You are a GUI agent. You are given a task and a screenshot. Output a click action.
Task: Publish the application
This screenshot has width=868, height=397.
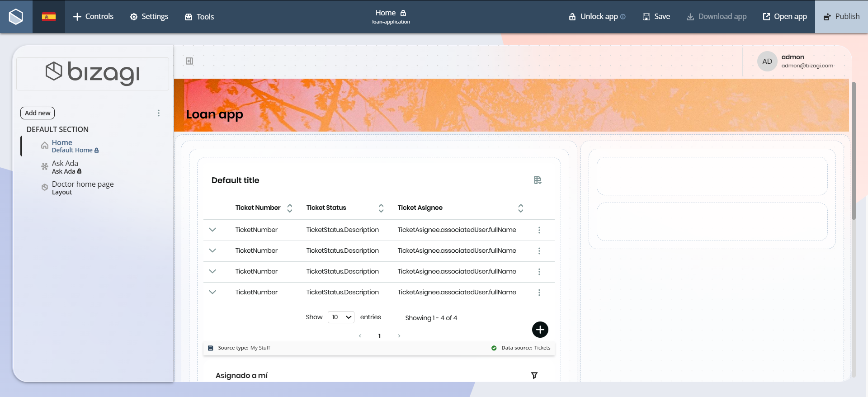841,17
